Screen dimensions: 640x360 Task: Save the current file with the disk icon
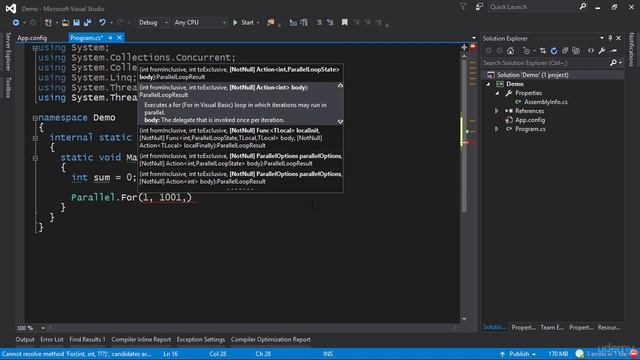76,23
